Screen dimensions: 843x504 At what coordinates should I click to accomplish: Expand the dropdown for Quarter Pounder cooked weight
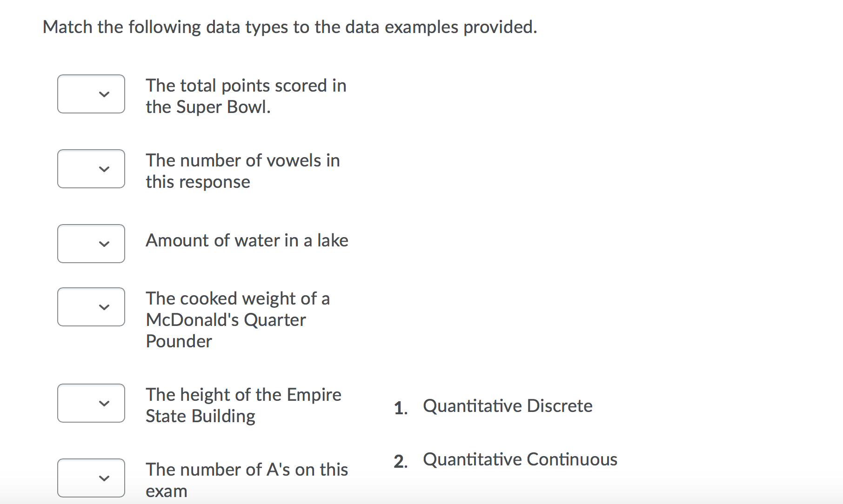click(91, 306)
